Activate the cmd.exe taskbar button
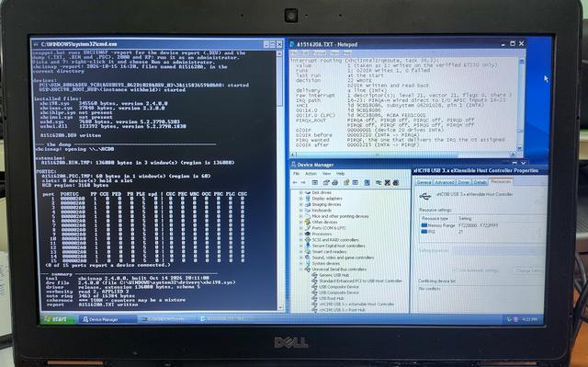The width and height of the screenshot is (588, 367). [x=167, y=319]
